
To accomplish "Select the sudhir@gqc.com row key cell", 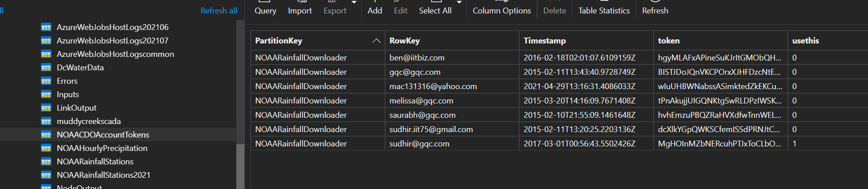I will pos(452,144).
